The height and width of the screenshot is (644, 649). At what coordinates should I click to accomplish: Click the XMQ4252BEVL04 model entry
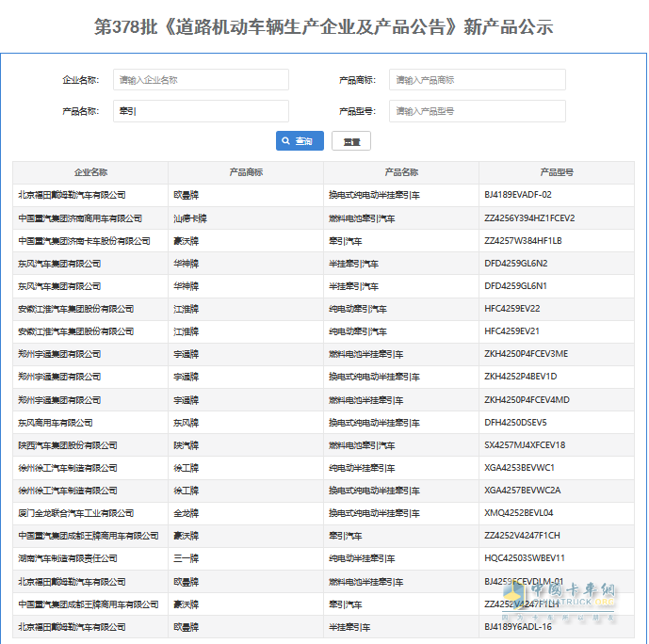518,513
